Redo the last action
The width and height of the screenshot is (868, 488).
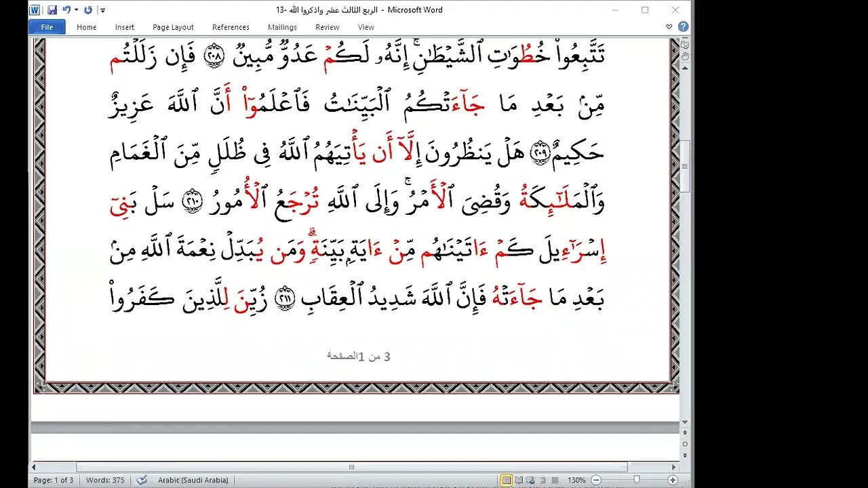[x=88, y=10]
